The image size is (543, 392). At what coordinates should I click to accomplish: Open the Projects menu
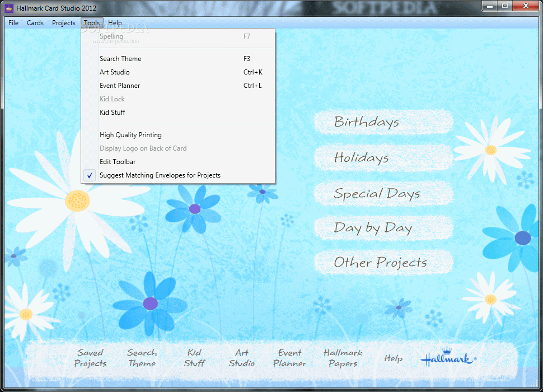pyautogui.click(x=63, y=23)
